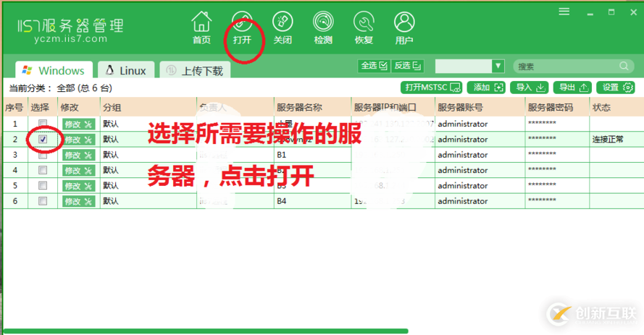Click the 导出 export button
644x335 pixels.
[572, 88]
